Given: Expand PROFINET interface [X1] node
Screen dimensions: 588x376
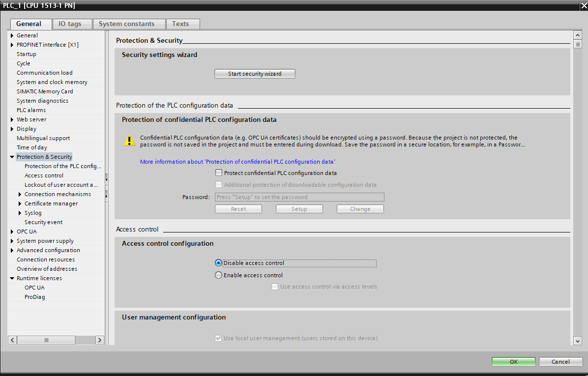Looking at the screenshot, I should pos(12,45).
